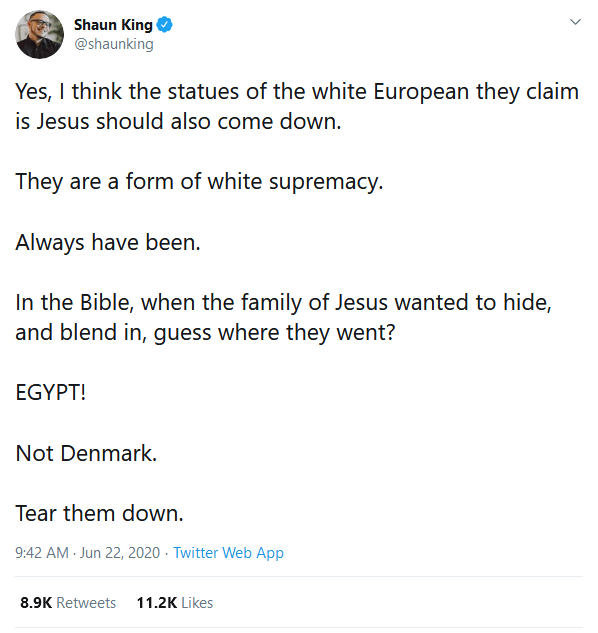Click the line 'They are a form of white supremacy.'
This screenshot has height=633, width=598.
click(199, 181)
